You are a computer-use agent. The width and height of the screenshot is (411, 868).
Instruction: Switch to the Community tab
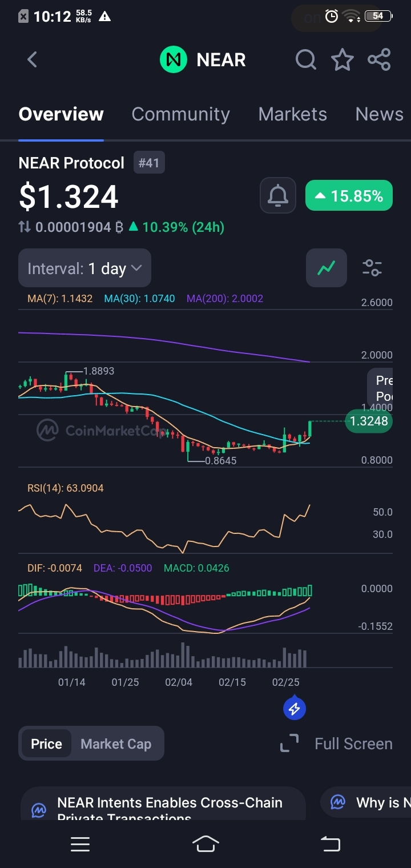coord(180,114)
